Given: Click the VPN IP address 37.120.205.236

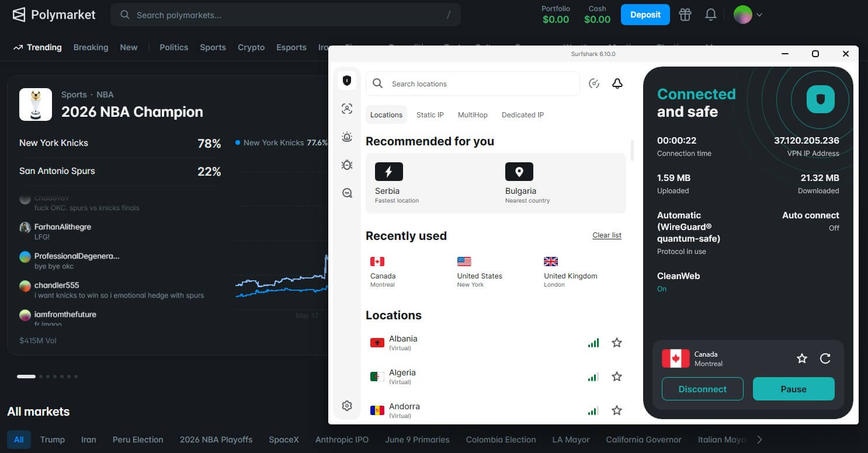Looking at the screenshot, I should coord(807,140).
